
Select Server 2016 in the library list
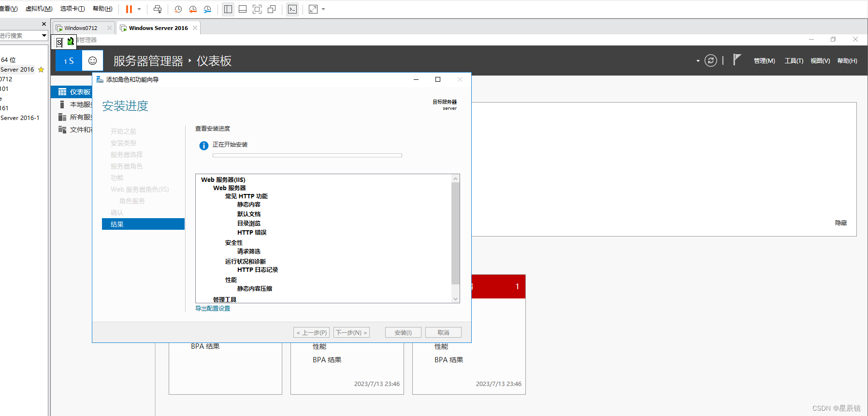point(17,70)
